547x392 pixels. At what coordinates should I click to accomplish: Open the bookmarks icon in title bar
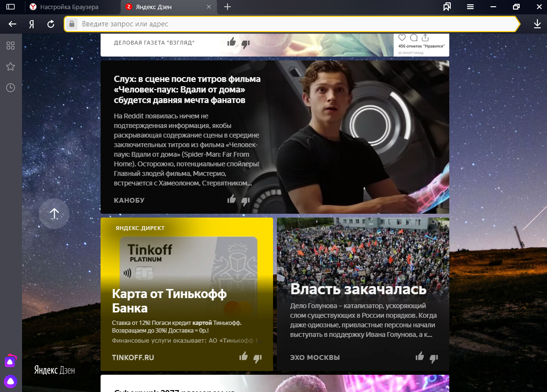447,7
